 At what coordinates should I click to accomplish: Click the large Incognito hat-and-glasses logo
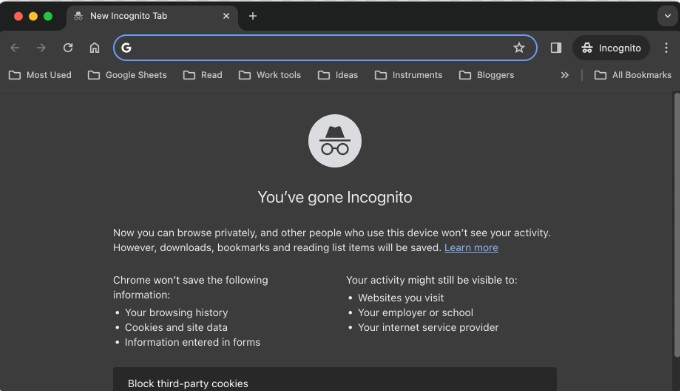(335, 141)
